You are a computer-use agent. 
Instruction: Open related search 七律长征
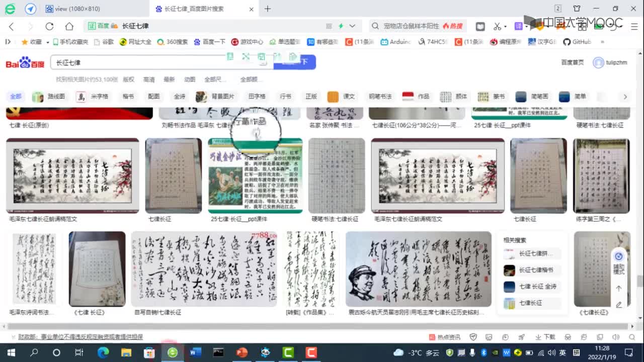coord(532,303)
